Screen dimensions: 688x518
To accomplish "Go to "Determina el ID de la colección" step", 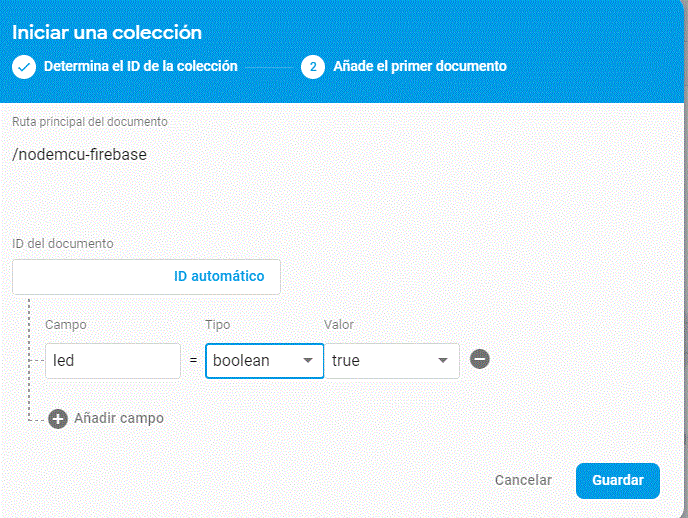I will point(140,67).
